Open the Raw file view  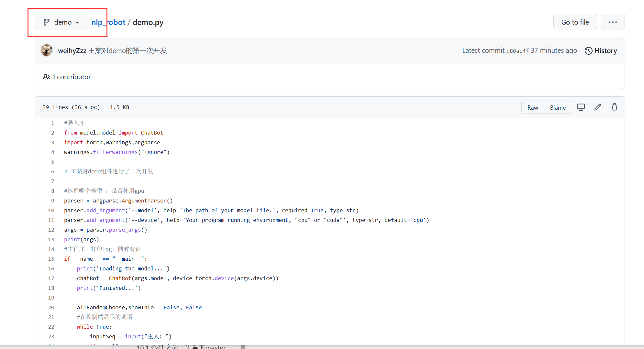(x=532, y=107)
